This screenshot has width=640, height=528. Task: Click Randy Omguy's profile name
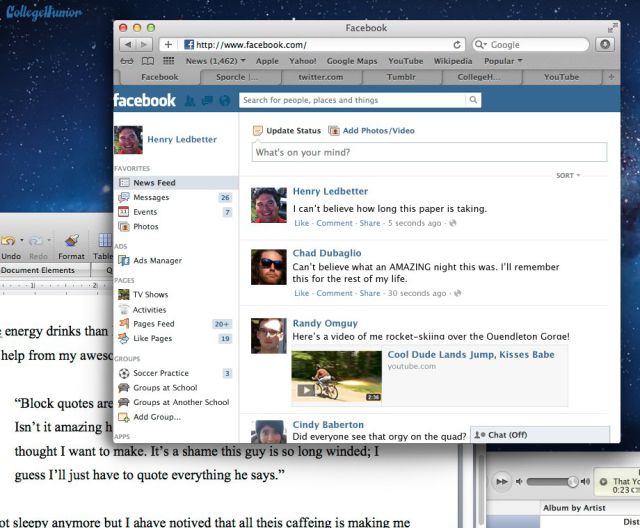(x=325, y=324)
